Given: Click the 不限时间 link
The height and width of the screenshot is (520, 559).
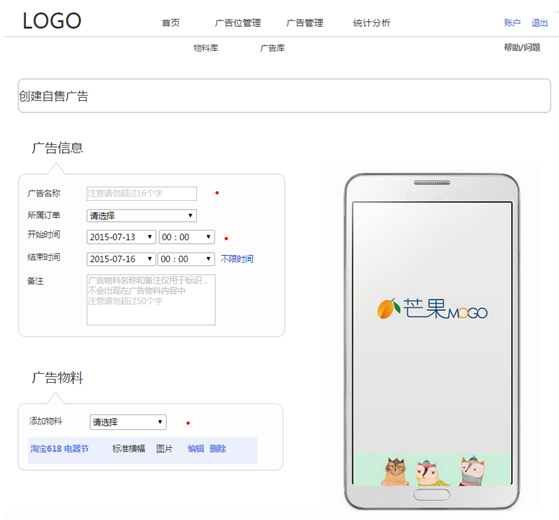Looking at the screenshot, I should coord(237,259).
